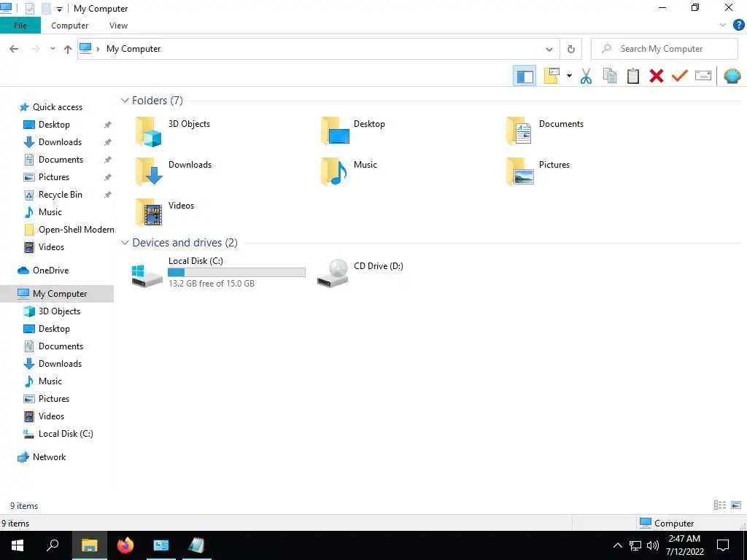
Task: Open the File ribbon tab
Action: point(20,26)
